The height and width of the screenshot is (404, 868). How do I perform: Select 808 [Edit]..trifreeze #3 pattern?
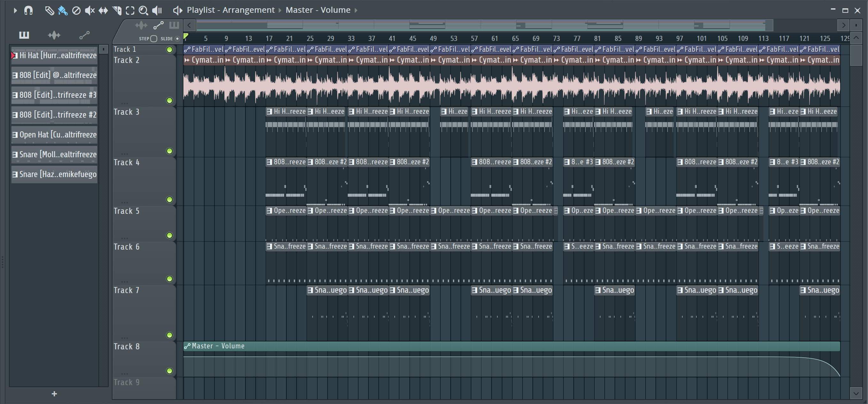(x=54, y=95)
